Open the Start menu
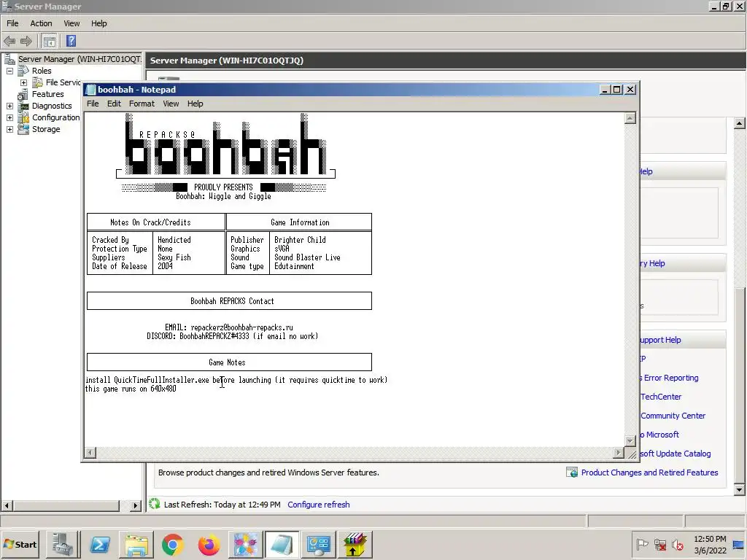 click(x=20, y=545)
